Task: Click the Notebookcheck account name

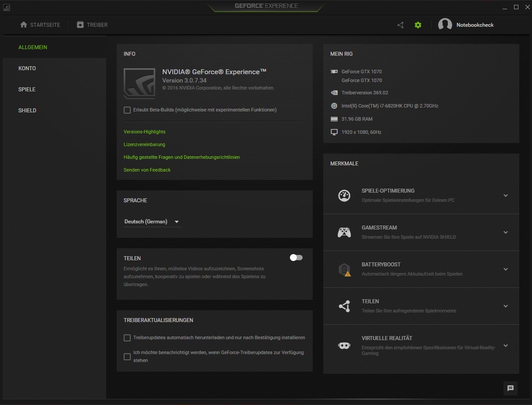Action: point(475,25)
